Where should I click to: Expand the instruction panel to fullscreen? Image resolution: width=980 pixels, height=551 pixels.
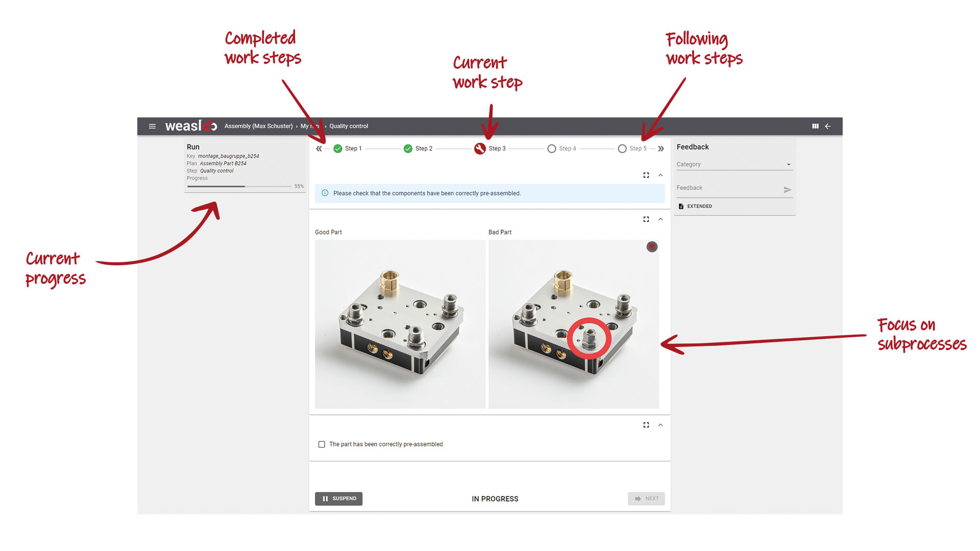coord(646,175)
